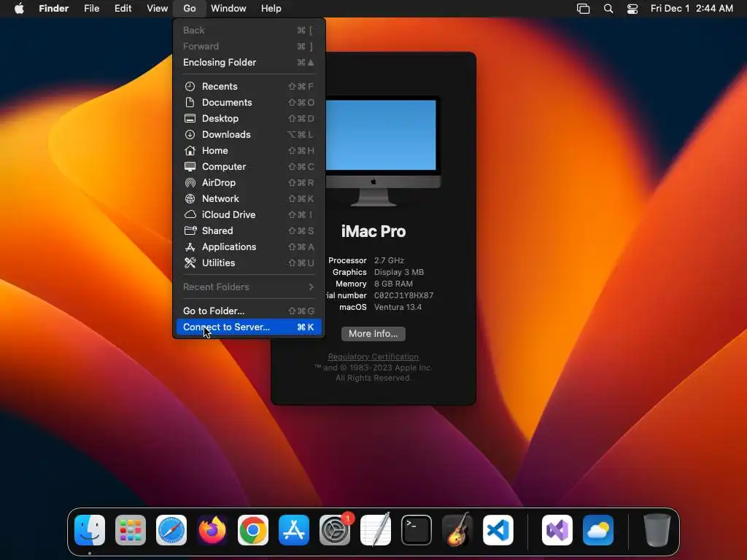The width and height of the screenshot is (747, 560).
Task: Open TextEdit from the Dock
Action: [376, 530]
